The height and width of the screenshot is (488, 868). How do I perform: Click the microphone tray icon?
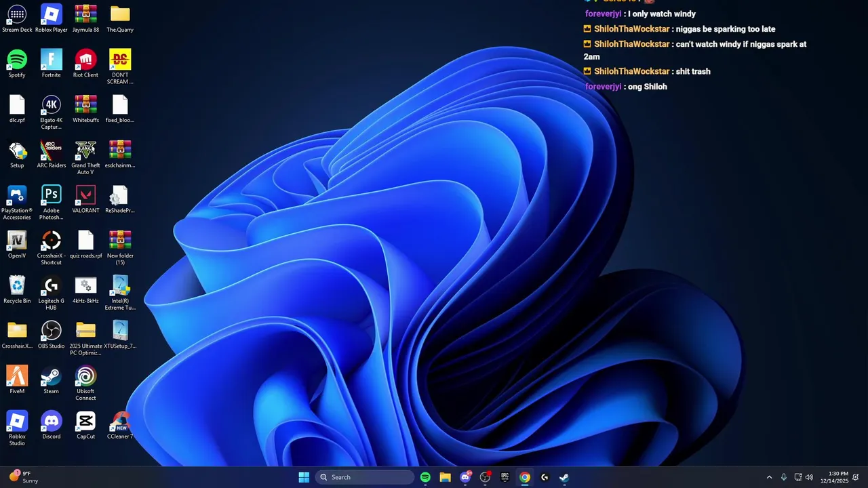click(x=784, y=477)
